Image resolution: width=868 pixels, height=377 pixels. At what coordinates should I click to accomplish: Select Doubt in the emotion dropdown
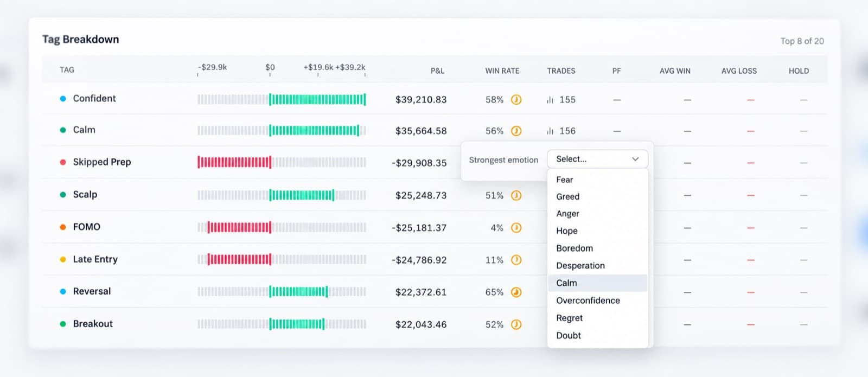597,335
